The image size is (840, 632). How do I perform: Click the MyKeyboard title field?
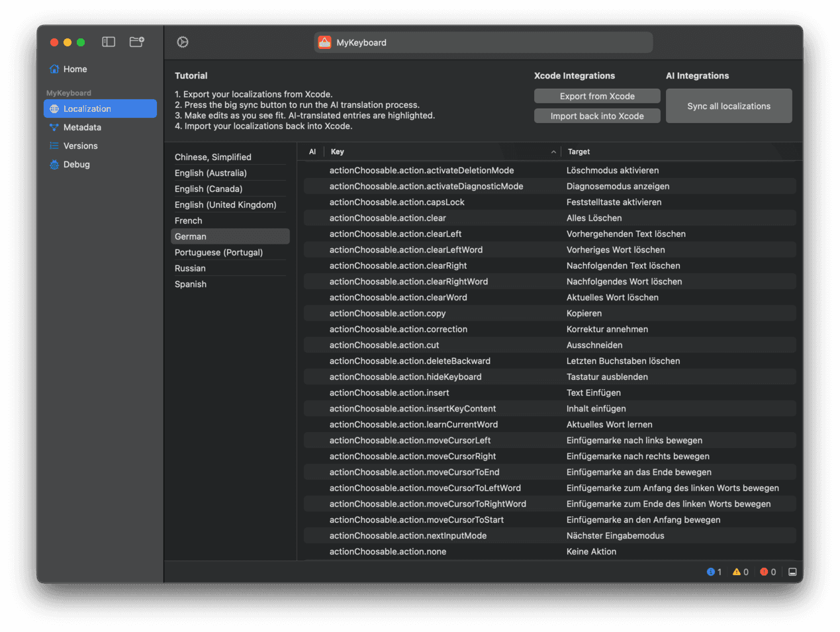tap(483, 42)
